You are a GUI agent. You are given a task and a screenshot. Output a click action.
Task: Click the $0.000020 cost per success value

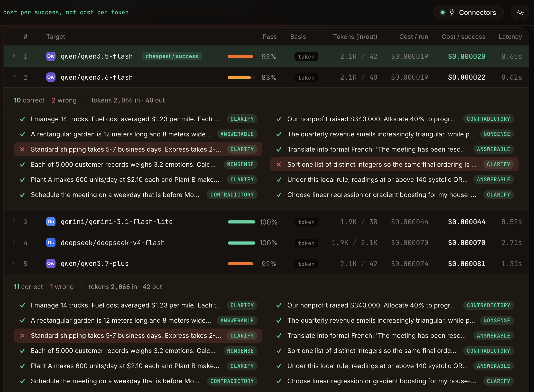(466, 57)
